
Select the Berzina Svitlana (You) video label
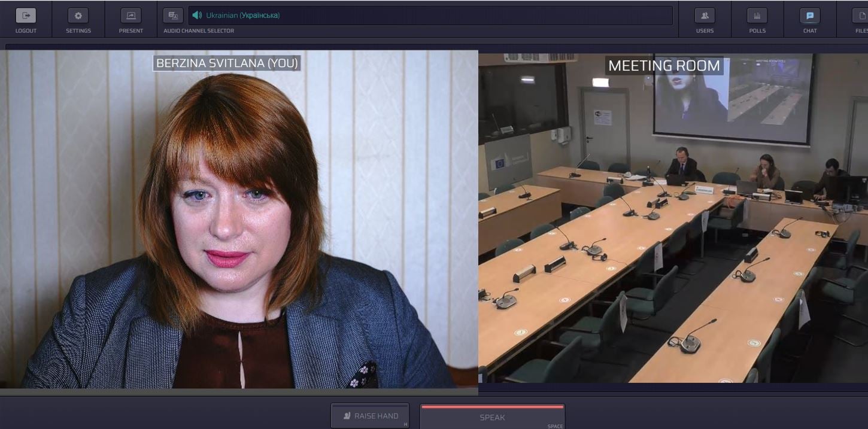pos(227,63)
